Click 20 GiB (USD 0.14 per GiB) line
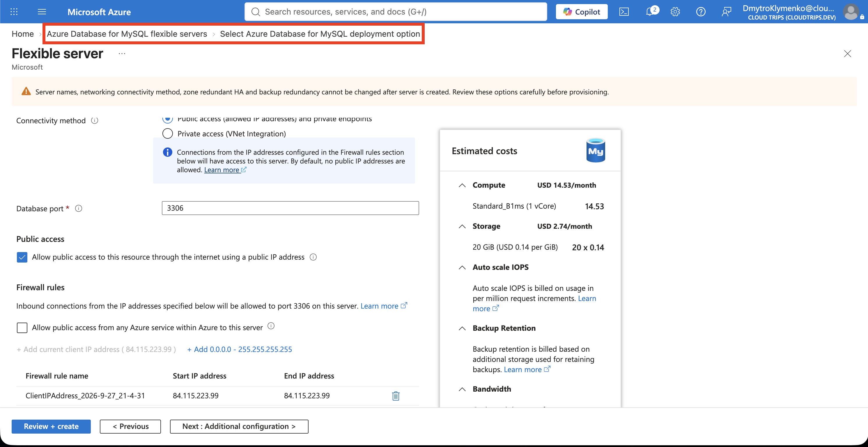Screen dimensions: 868x447 point(515,247)
